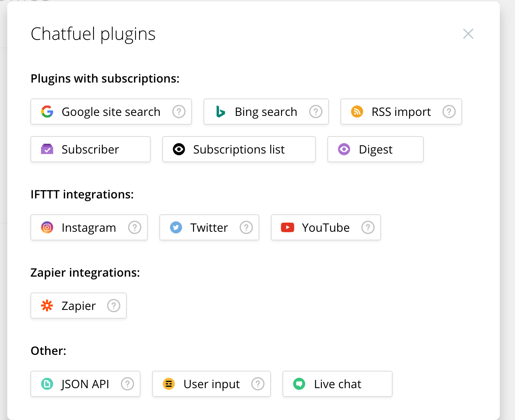The height and width of the screenshot is (420, 515).
Task: Select the User input plugin
Action: coord(206,384)
